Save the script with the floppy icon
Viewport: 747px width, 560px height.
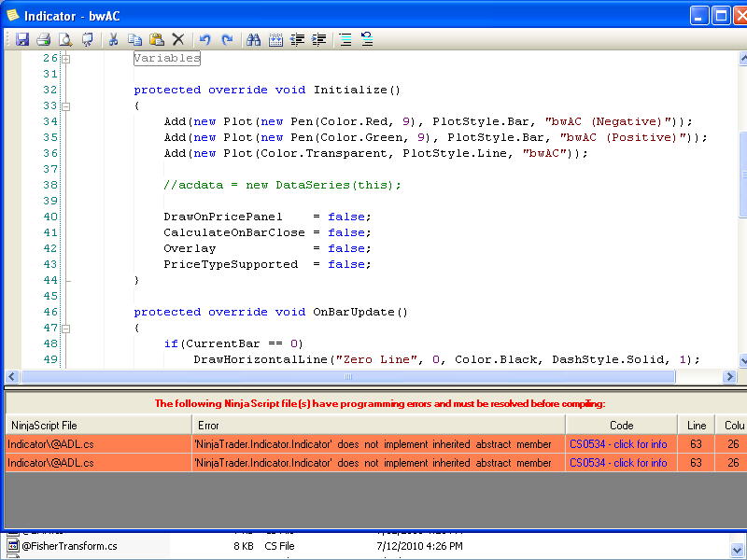tap(21, 39)
